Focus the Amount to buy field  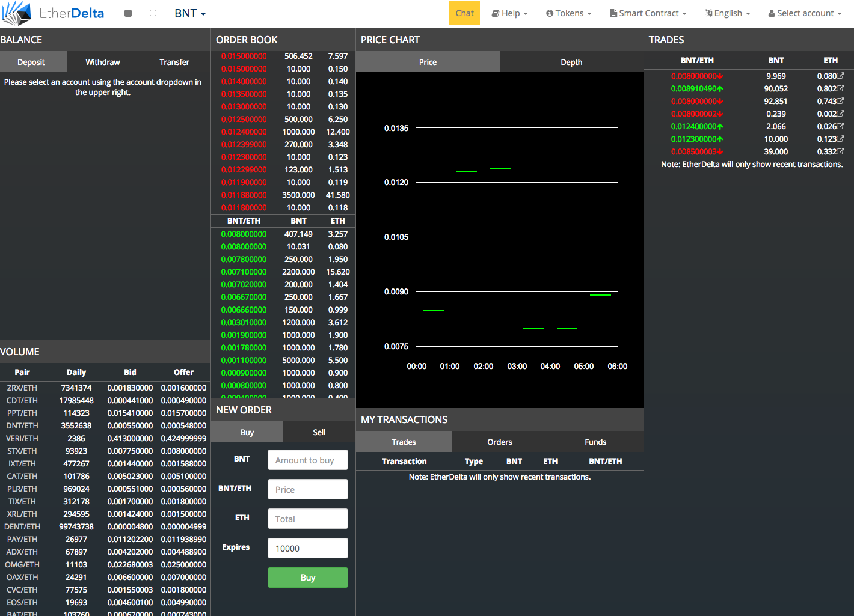308,460
